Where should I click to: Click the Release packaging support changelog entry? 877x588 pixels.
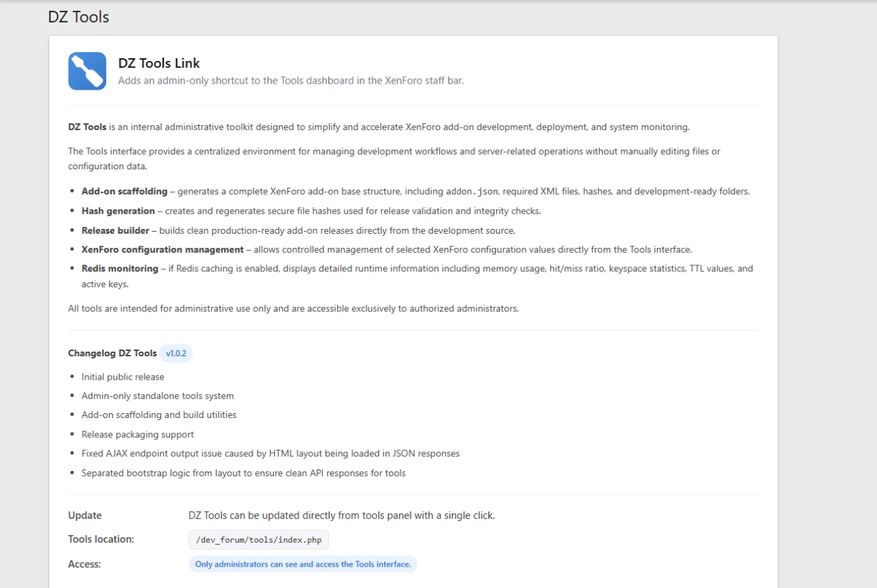coord(137,434)
